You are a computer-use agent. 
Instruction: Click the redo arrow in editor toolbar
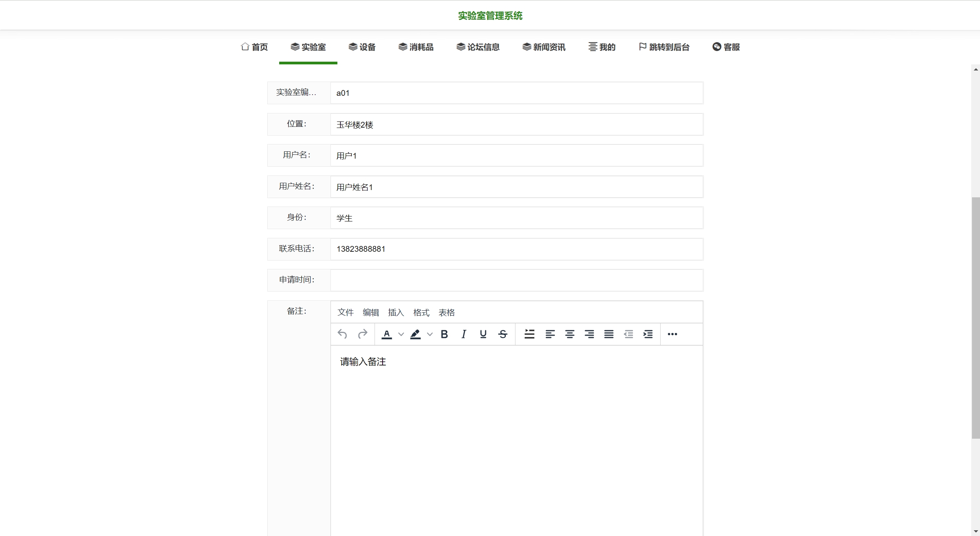point(362,334)
